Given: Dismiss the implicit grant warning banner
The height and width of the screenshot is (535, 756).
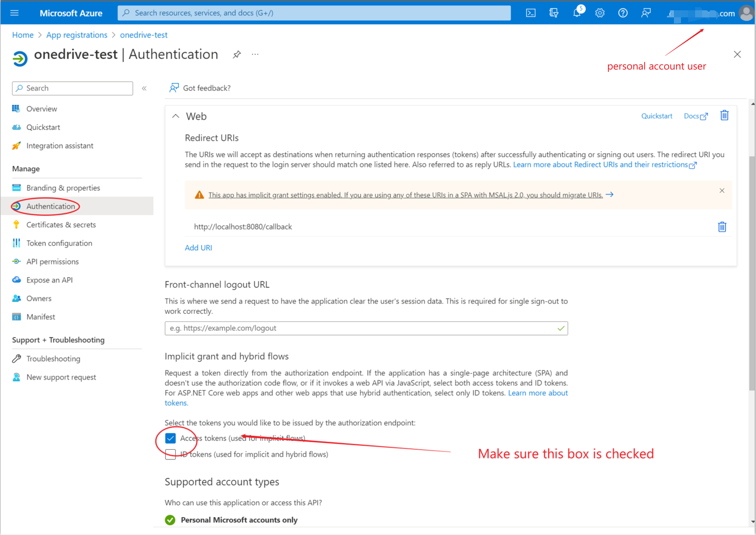Looking at the screenshot, I should (722, 191).
